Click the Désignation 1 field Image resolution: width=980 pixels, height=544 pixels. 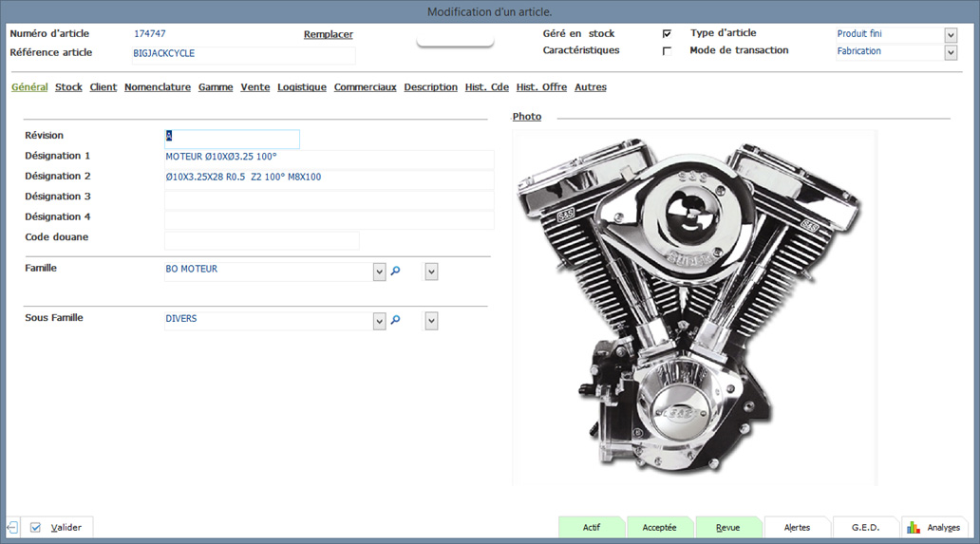[x=330, y=159]
